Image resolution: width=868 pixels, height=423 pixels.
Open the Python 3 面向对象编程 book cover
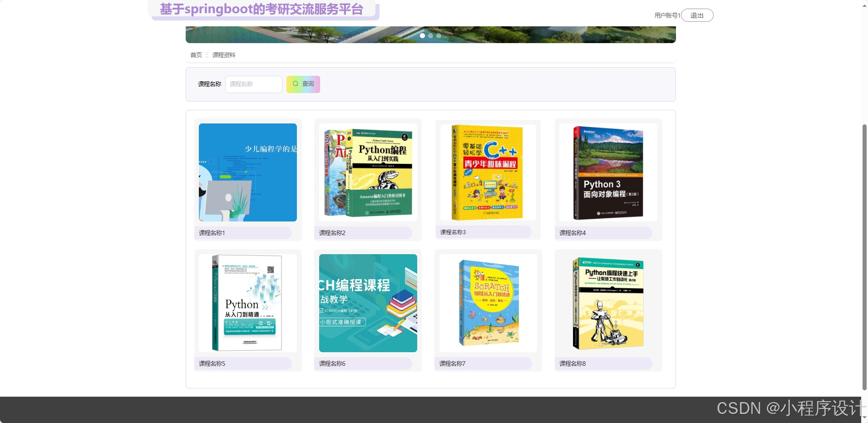point(608,172)
